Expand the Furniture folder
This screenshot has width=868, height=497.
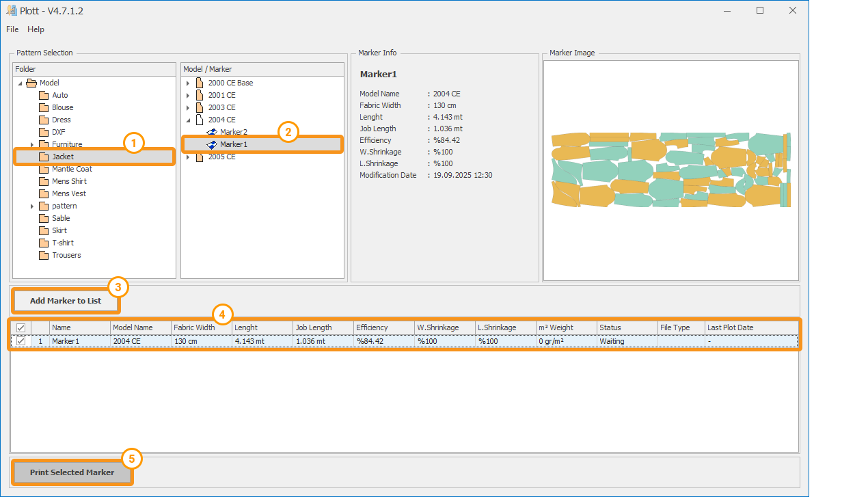31,144
